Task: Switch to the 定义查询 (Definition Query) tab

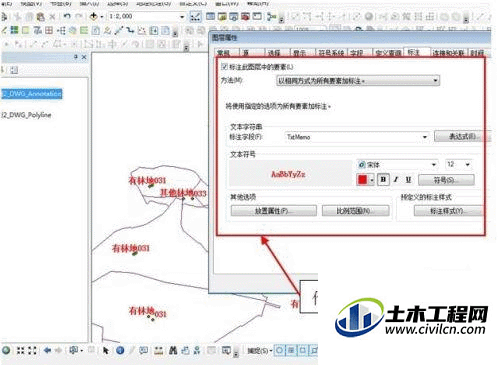Action: point(388,53)
